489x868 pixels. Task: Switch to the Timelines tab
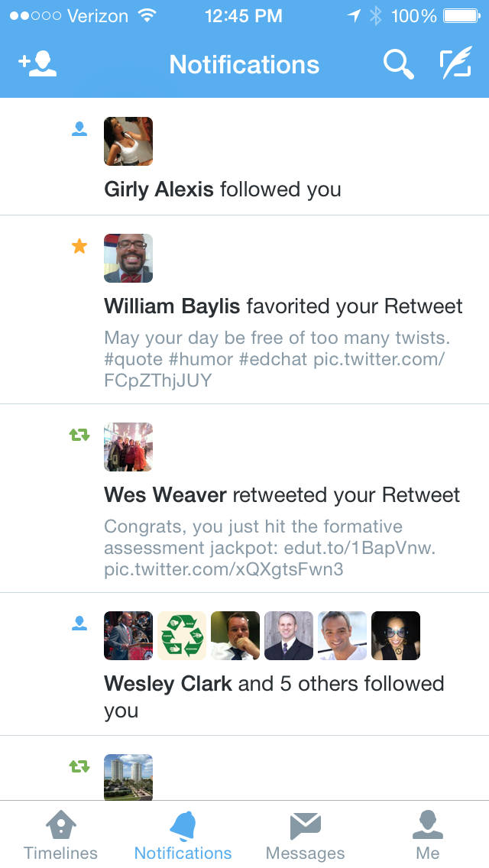tap(60, 835)
